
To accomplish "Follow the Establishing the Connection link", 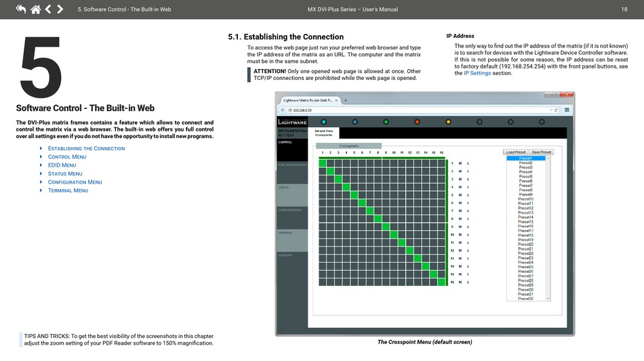I will point(86,148).
